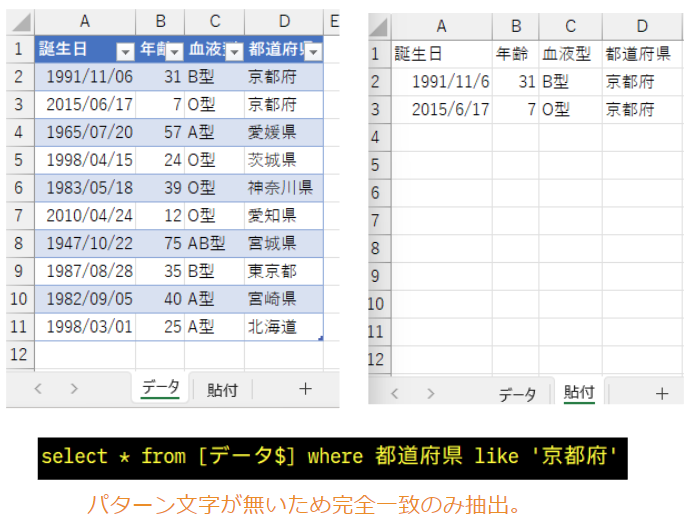This screenshot has width=685, height=527.
Task: Click cell 1965/07/20
Action: pos(85,132)
